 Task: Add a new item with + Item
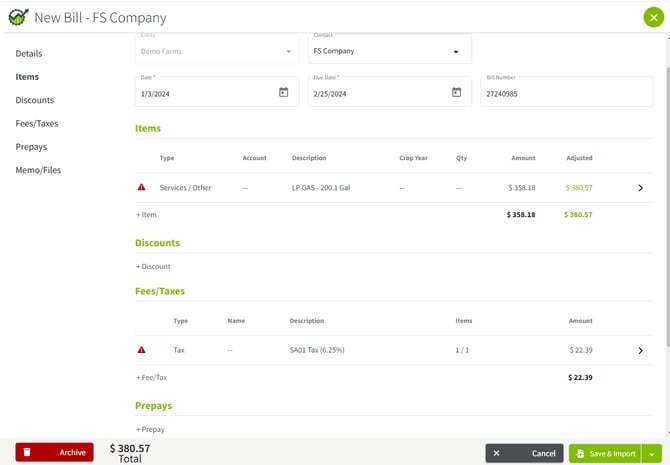point(146,215)
